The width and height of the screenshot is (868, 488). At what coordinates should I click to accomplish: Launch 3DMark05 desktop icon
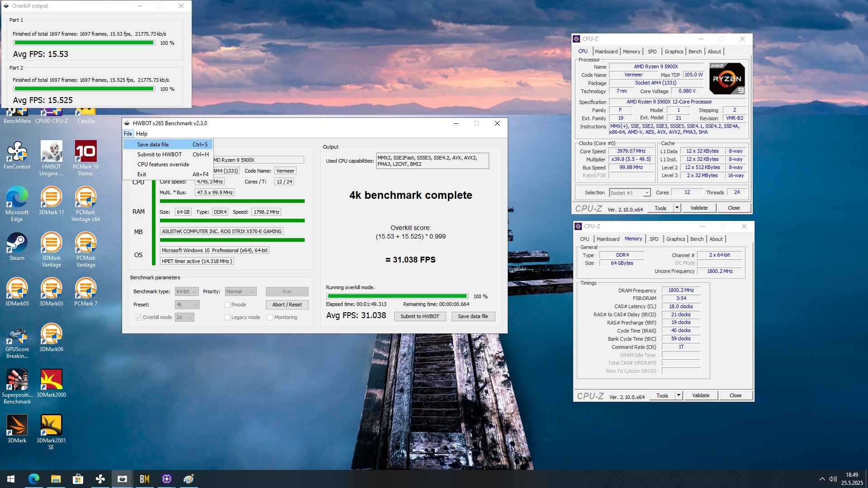click(x=17, y=292)
